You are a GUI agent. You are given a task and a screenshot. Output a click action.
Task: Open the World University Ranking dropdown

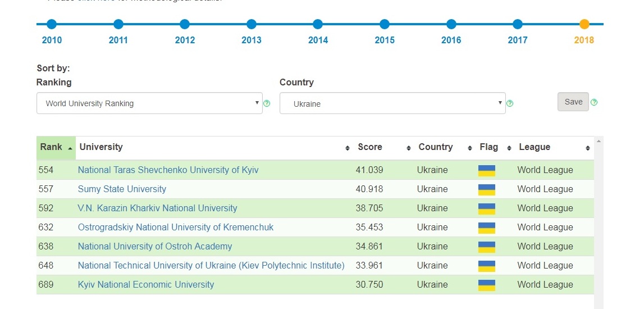[149, 103]
